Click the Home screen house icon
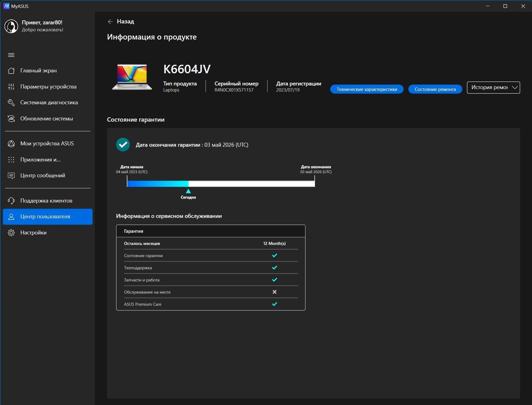The height and width of the screenshot is (405, 532). [x=11, y=71]
